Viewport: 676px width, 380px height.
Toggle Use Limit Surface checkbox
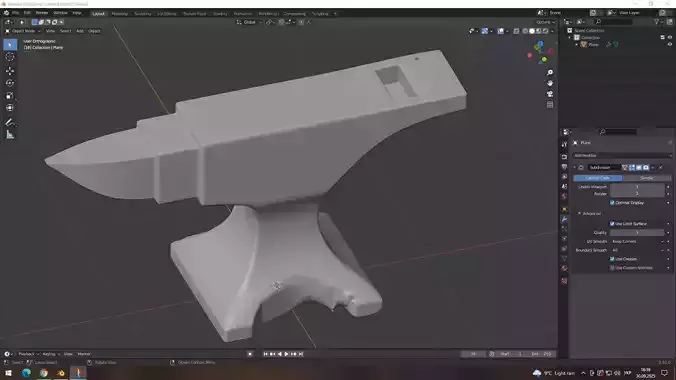[612, 223]
